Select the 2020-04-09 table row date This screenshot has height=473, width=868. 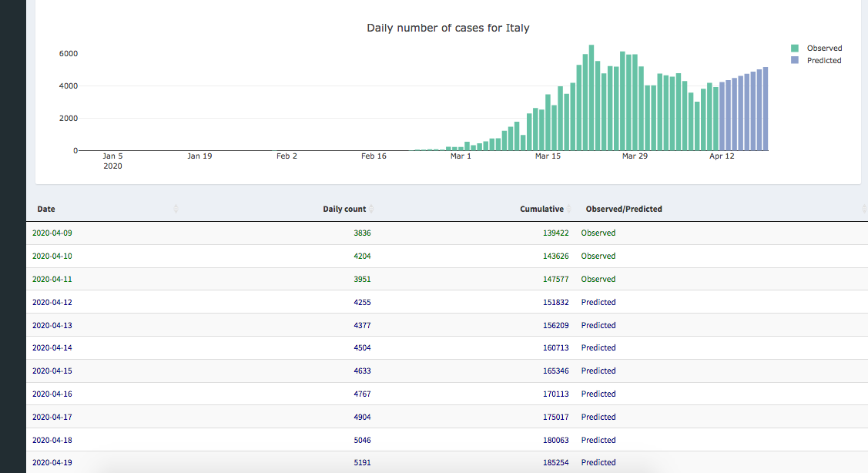coord(52,233)
